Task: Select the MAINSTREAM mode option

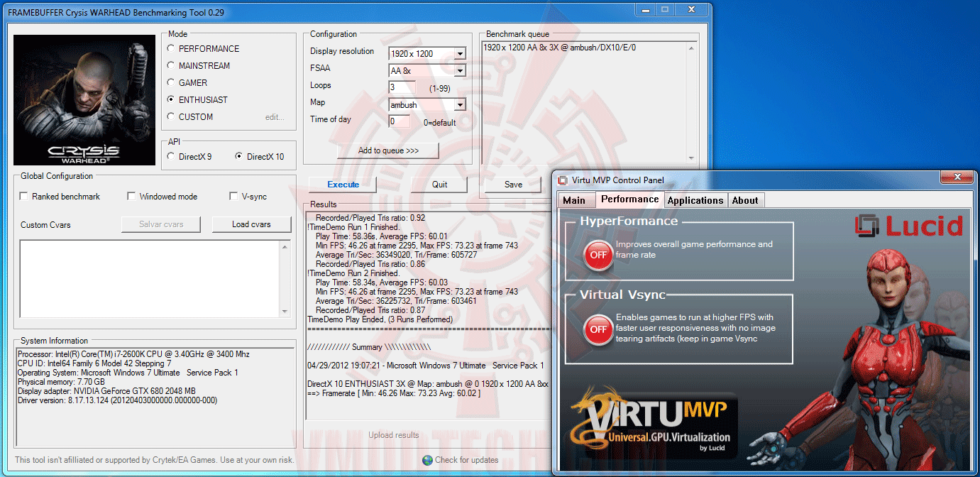Action: (x=170, y=66)
